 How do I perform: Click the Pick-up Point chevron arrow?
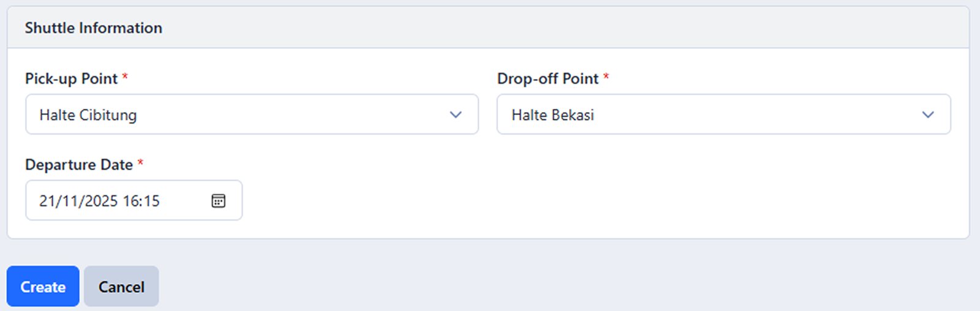point(456,114)
